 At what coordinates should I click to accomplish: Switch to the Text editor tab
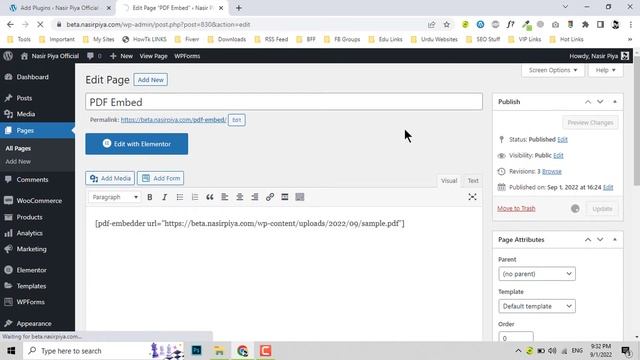(x=473, y=180)
